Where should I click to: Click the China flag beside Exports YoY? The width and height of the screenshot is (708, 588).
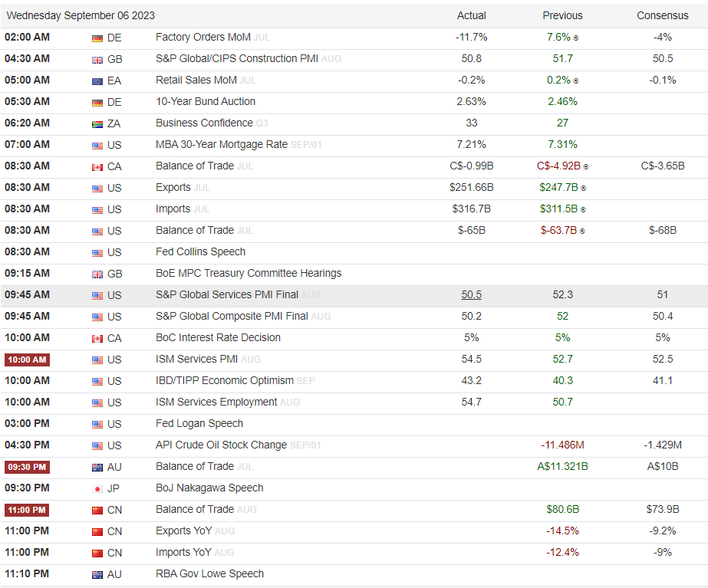point(97,532)
